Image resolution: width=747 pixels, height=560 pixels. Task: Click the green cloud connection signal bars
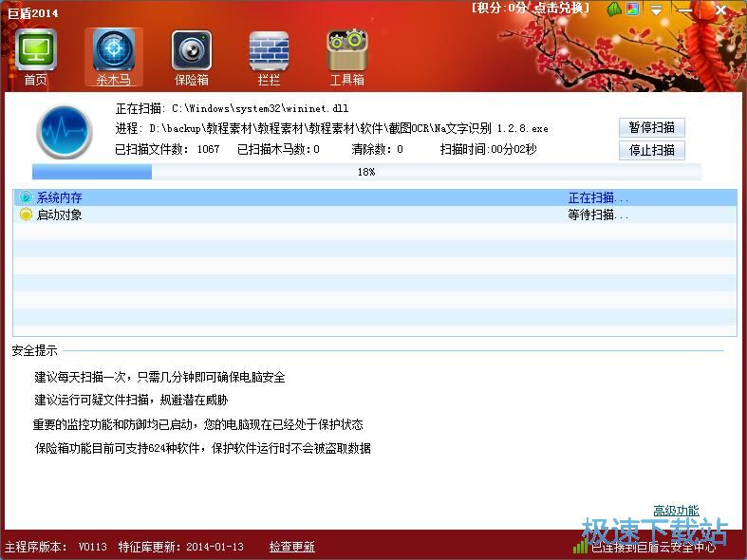tap(579, 547)
